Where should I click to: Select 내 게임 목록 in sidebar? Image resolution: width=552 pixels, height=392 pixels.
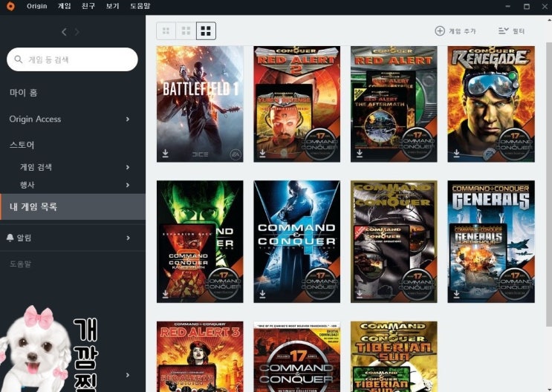point(73,206)
